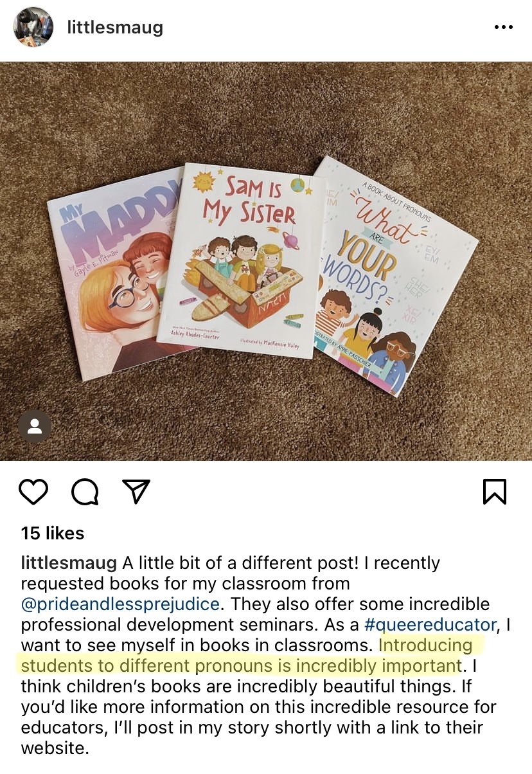Click littlesmaug username in the caption

click(x=69, y=563)
